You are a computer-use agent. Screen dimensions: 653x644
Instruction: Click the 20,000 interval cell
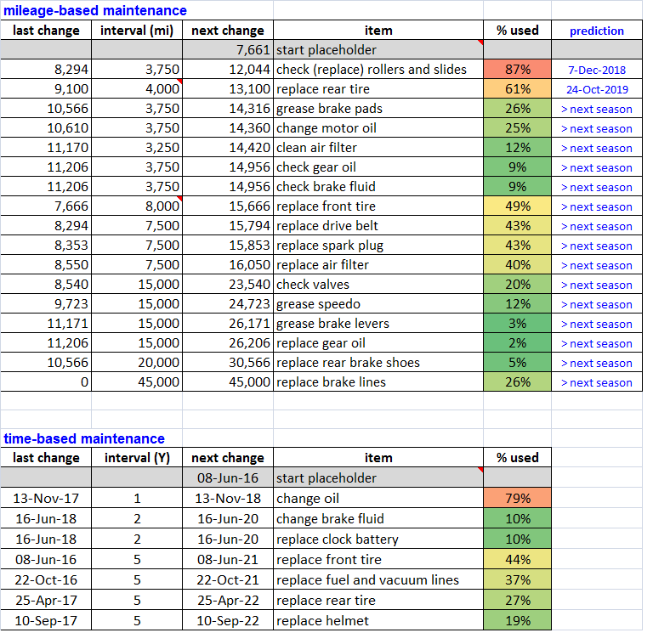tap(137, 363)
